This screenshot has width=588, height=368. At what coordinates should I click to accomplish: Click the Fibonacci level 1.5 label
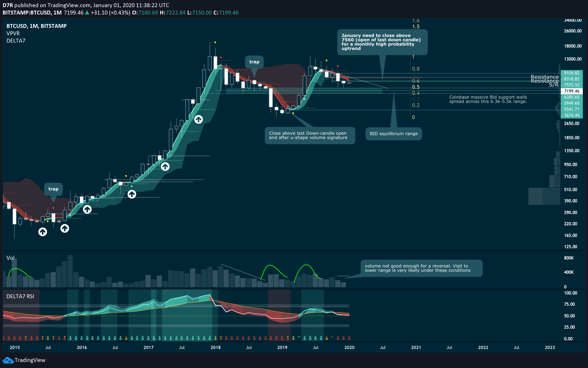pos(416,27)
